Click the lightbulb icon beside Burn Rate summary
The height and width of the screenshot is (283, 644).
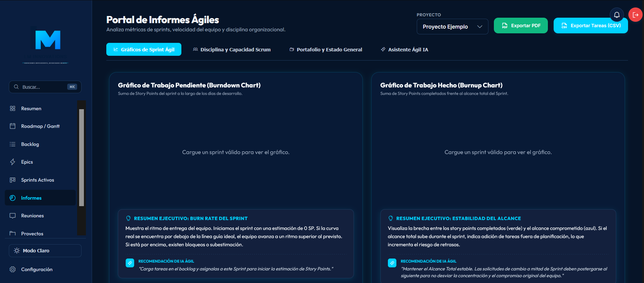pyautogui.click(x=128, y=218)
